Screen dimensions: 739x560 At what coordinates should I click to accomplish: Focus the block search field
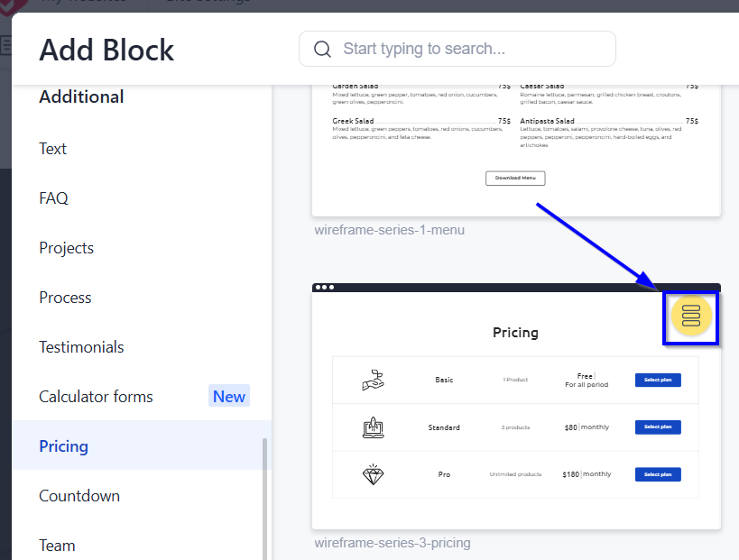(457, 49)
